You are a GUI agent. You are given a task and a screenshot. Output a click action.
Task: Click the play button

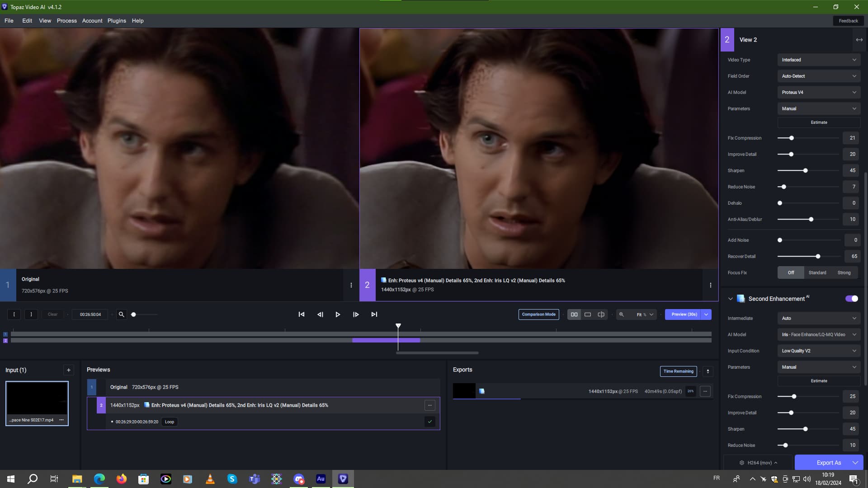[x=338, y=314]
